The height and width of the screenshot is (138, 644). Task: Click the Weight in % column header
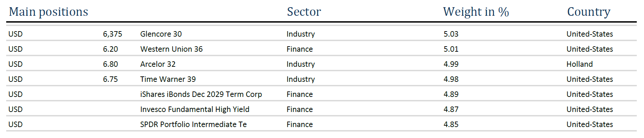[476, 12]
